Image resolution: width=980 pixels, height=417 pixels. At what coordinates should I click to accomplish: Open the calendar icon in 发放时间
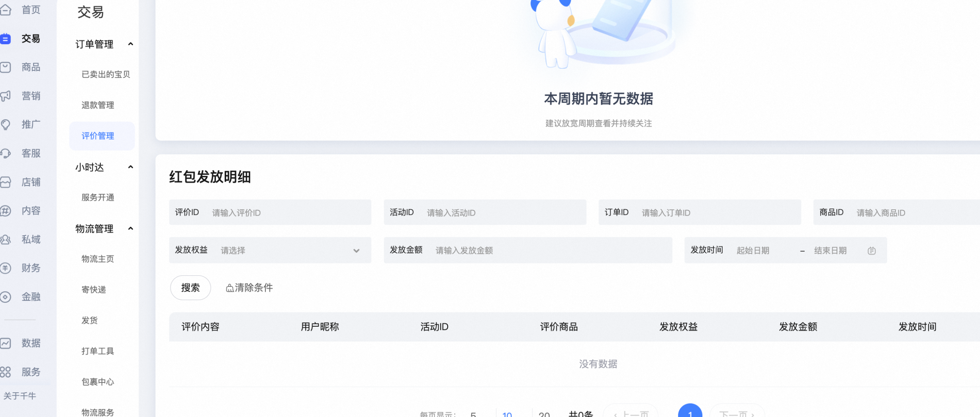point(872,251)
